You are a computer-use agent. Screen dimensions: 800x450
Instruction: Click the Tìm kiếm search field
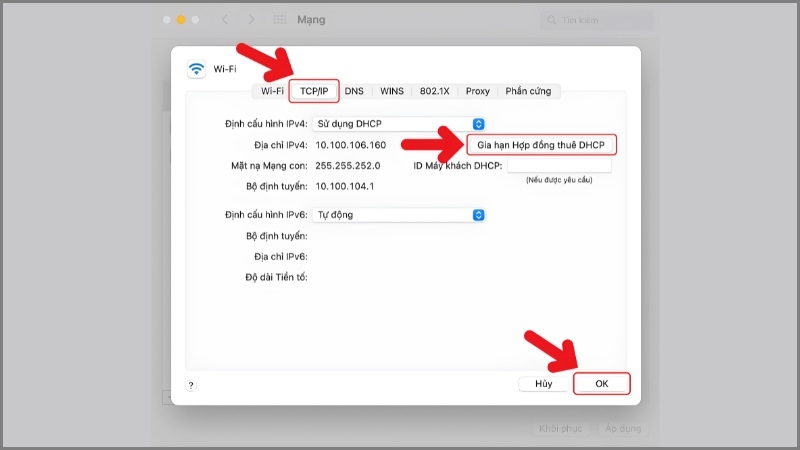pyautogui.click(x=596, y=20)
